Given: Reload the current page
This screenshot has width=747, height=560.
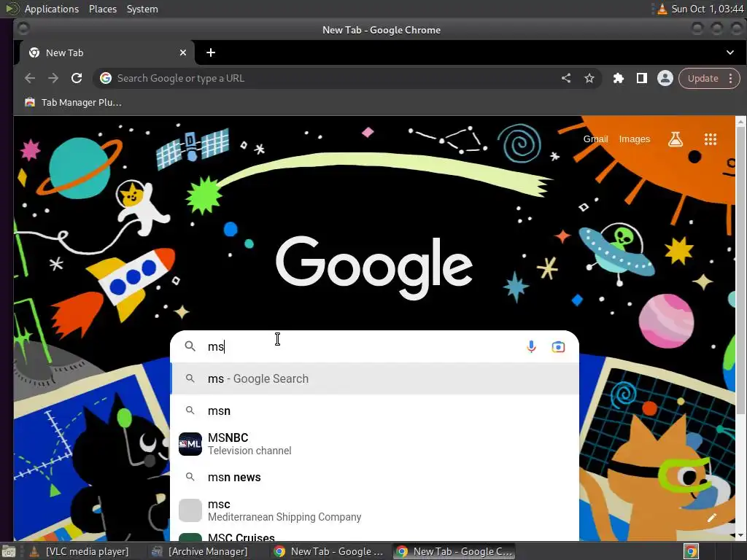Looking at the screenshot, I should [x=77, y=78].
